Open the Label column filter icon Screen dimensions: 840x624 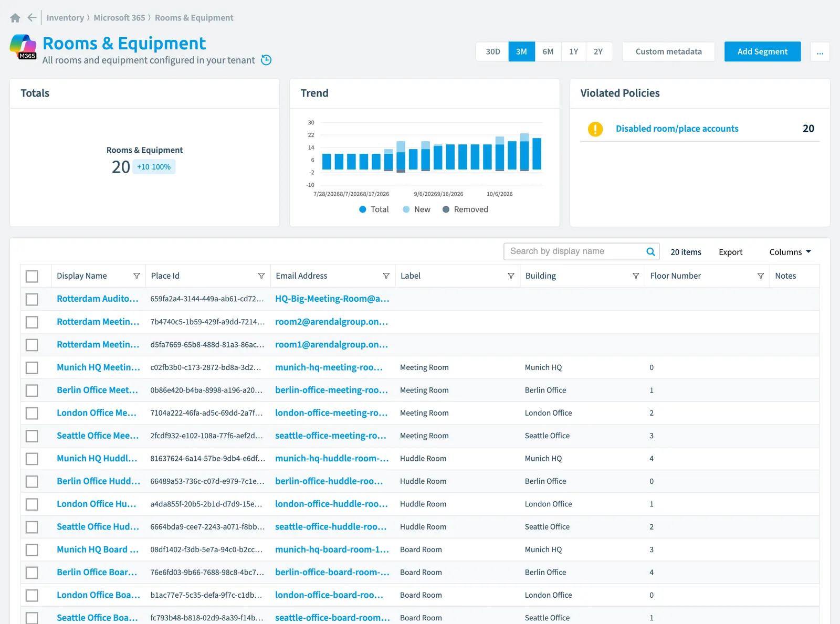[511, 276]
